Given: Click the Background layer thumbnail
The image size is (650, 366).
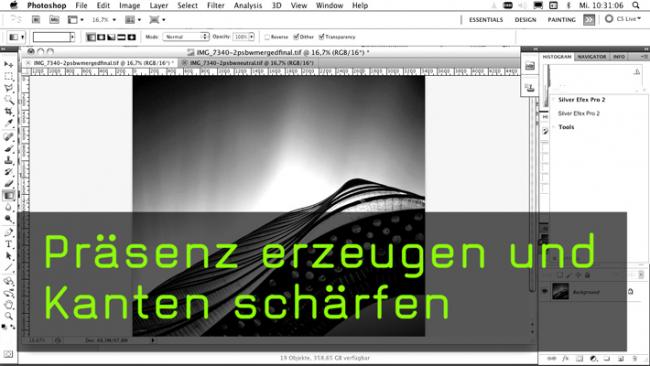Looking at the screenshot, I should pyautogui.click(x=560, y=291).
